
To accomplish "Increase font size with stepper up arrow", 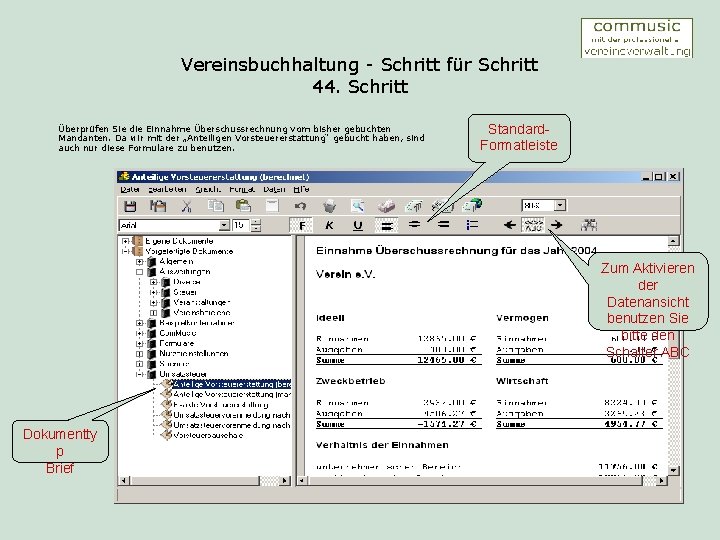I will pyautogui.click(x=257, y=223).
